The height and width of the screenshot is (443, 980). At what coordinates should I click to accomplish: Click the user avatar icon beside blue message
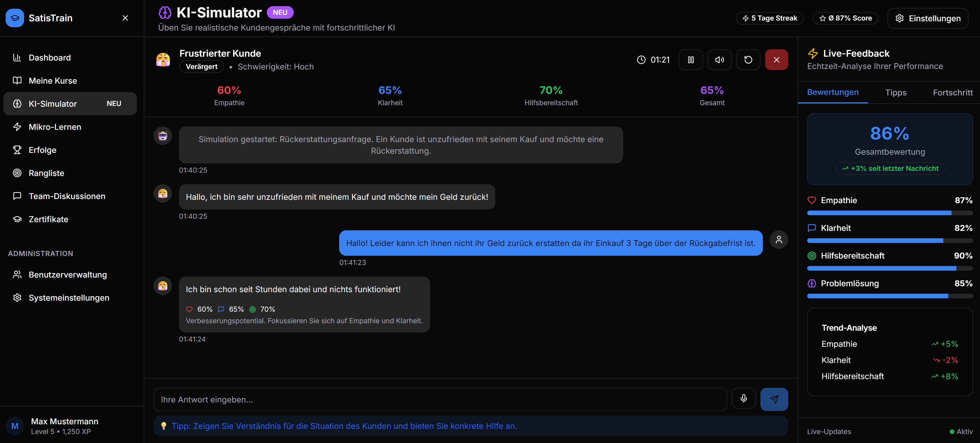[779, 240]
